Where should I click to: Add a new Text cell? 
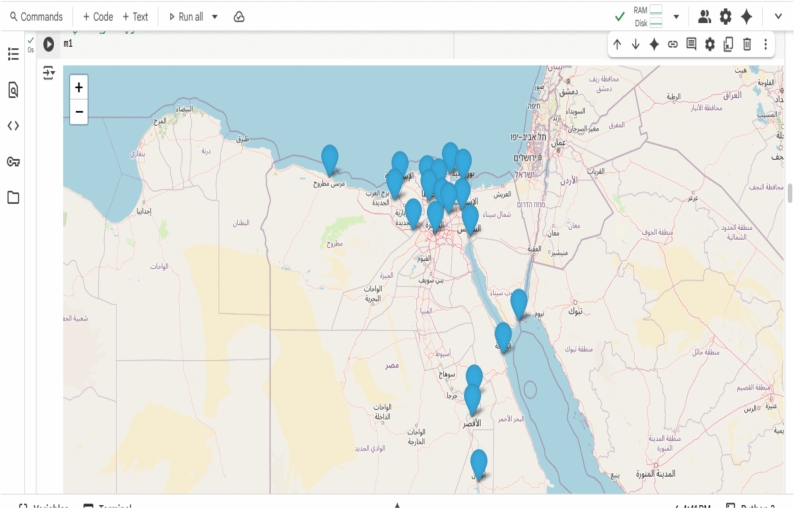(x=135, y=17)
